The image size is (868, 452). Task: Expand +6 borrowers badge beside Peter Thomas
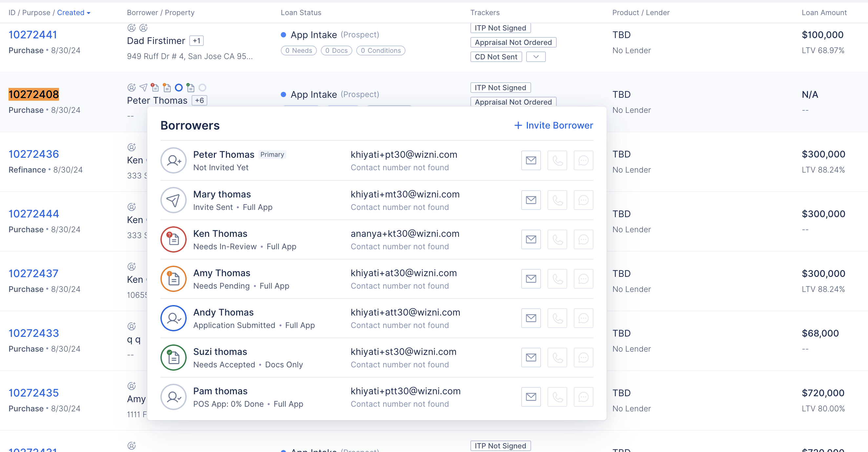199,100
